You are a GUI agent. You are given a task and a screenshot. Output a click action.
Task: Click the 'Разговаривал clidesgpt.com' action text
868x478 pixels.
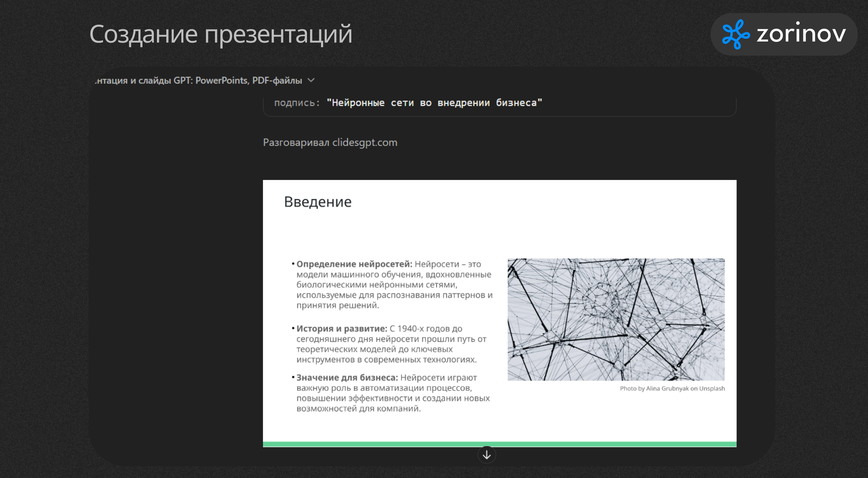coord(330,143)
